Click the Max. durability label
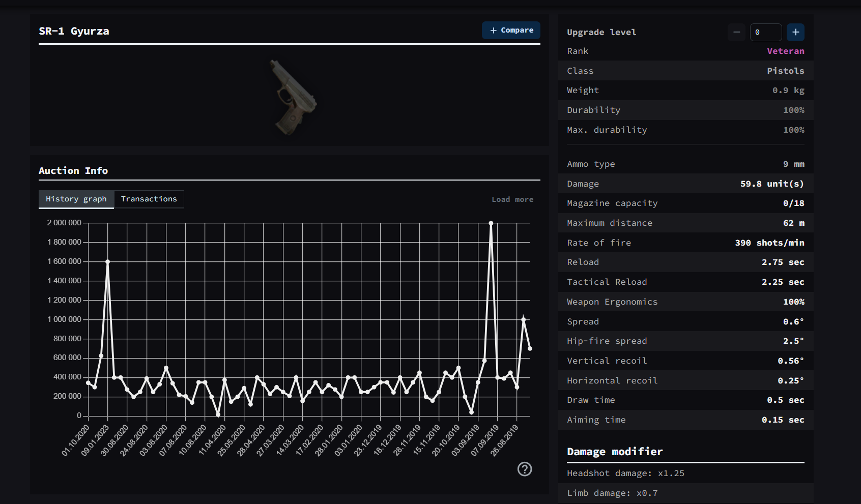This screenshot has width=861, height=504. [x=607, y=130]
